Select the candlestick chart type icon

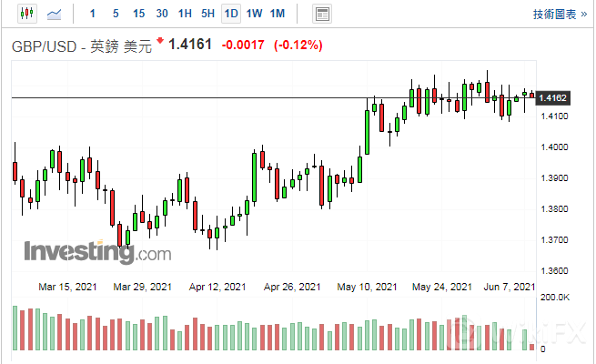tap(25, 14)
